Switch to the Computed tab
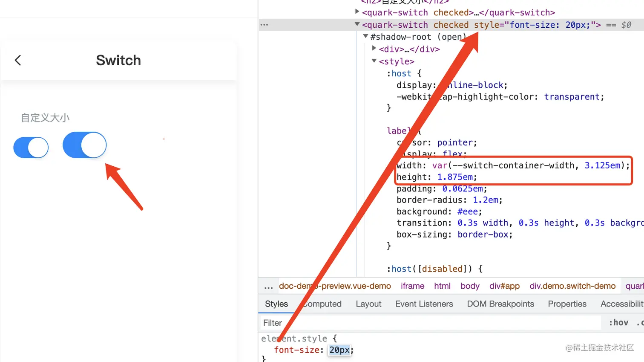Screen dimensions: 644x362 (322, 304)
